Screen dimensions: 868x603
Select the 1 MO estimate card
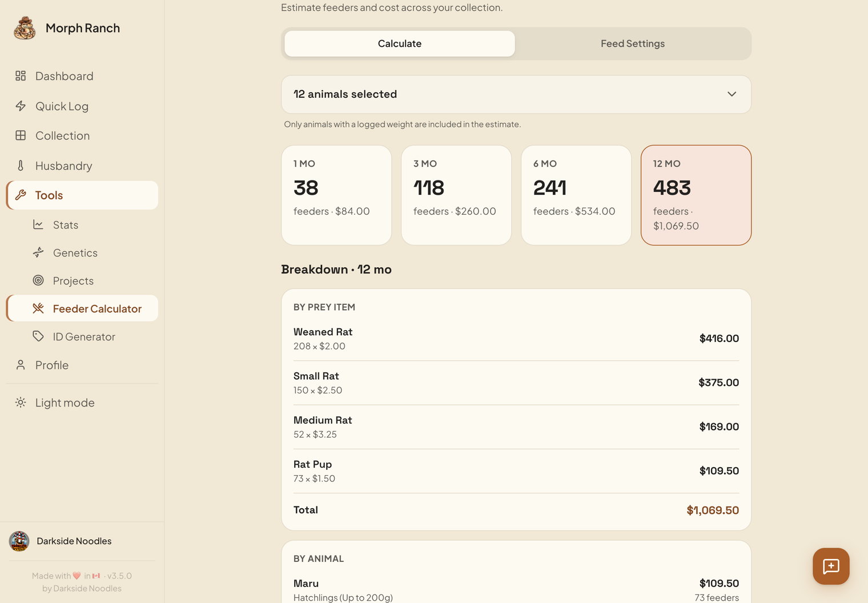(x=336, y=195)
